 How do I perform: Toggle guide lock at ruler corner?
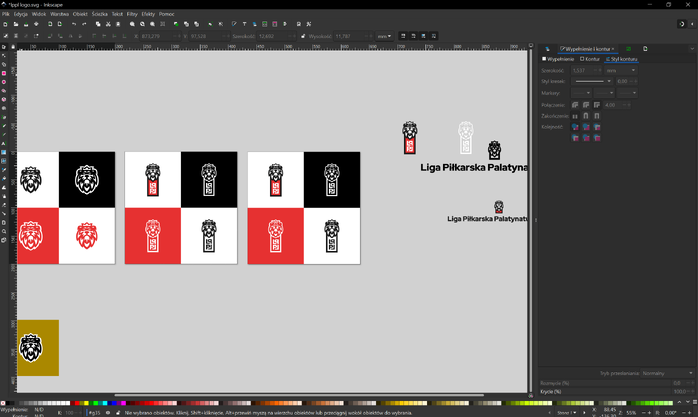pos(13,46)
